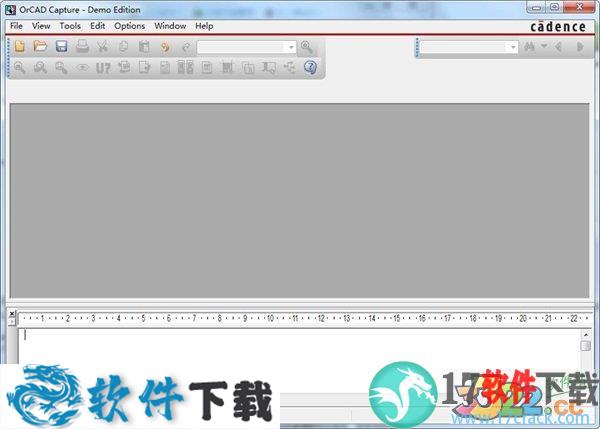
Task: Click the Next search result right arrow
Action: click(x=580, y=47)
